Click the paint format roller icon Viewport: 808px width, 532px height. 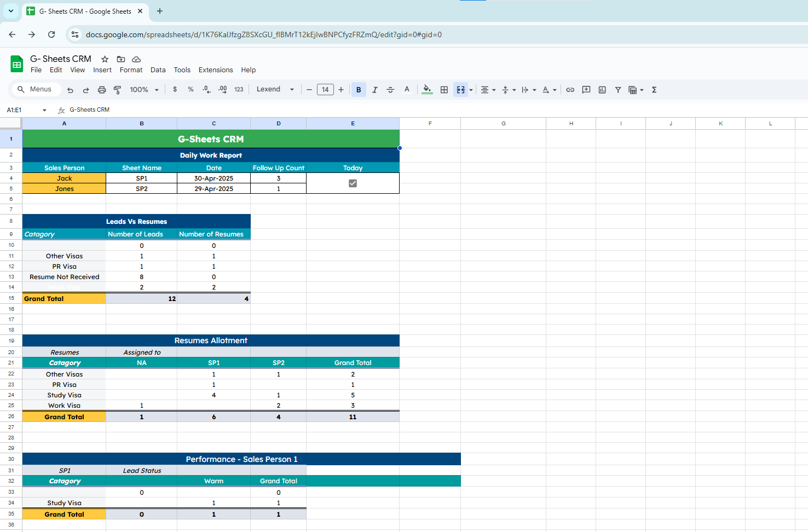[117, 90]
